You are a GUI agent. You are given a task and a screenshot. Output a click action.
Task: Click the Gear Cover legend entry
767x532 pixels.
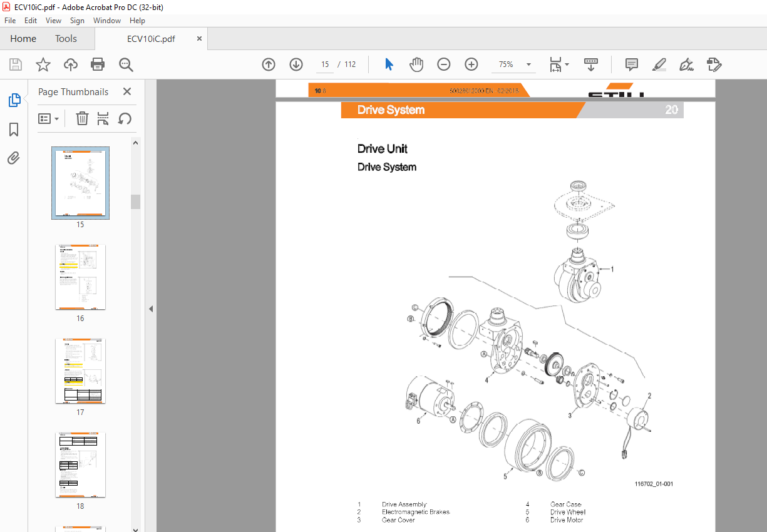click(398, 520)
